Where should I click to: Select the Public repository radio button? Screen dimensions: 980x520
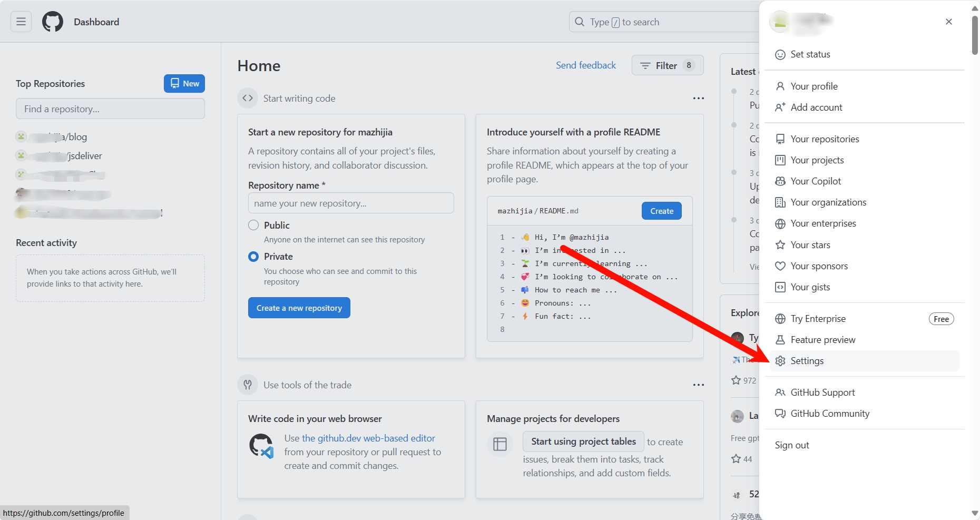[x=253, y=225]
